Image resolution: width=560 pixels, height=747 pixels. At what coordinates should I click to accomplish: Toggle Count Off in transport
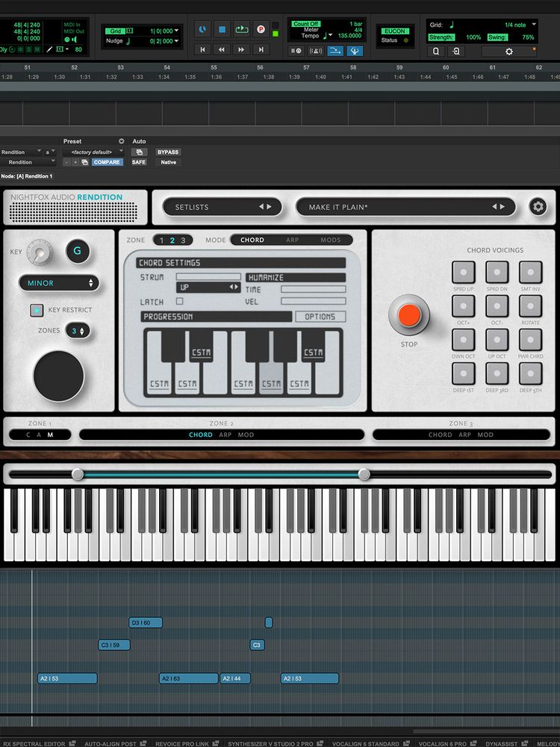pyautogui.click(x=305, y=24)
